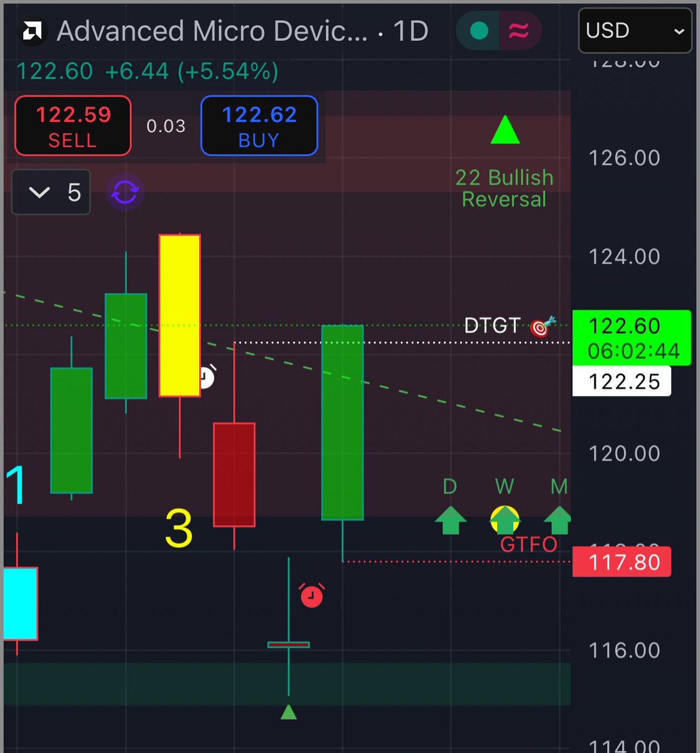Select the cyan candlestick
The height and width of the screenshot is (753, 700).
[x=20, y=604]
